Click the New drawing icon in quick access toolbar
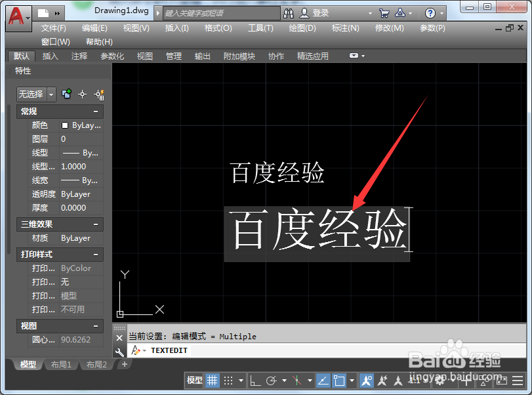Viewport: 532px width, 395px height. (x=43, y=13)
